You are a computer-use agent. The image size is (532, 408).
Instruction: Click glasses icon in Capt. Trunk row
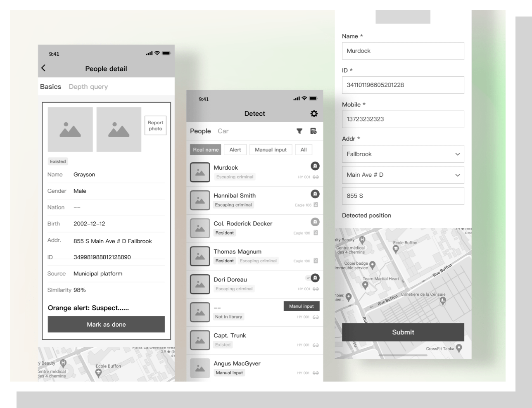pos(316,345)
